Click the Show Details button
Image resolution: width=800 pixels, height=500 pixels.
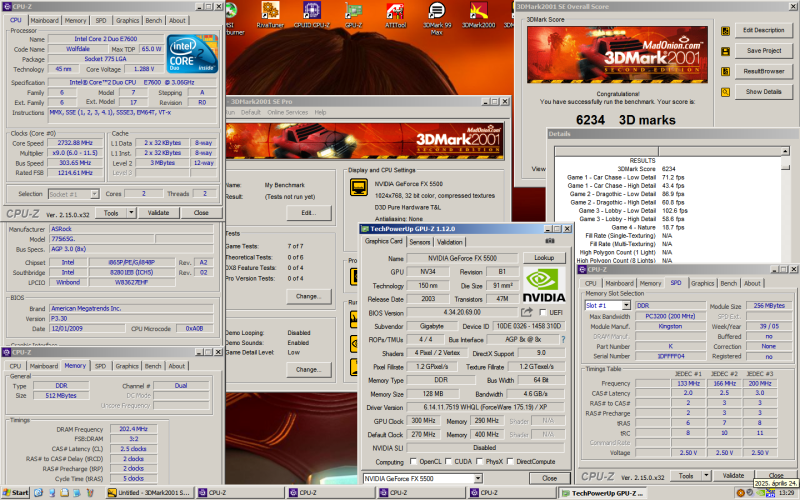click(x=763, y=91)
